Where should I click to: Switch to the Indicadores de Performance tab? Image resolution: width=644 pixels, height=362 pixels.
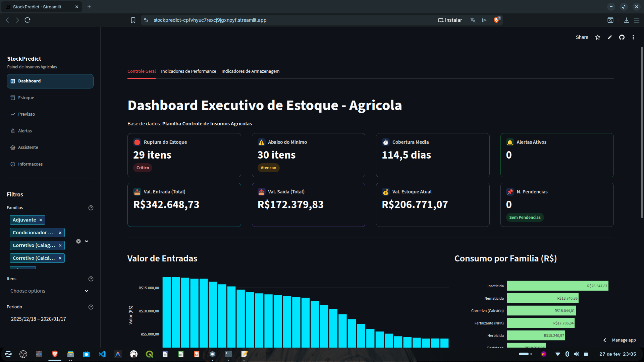point(189,71)
